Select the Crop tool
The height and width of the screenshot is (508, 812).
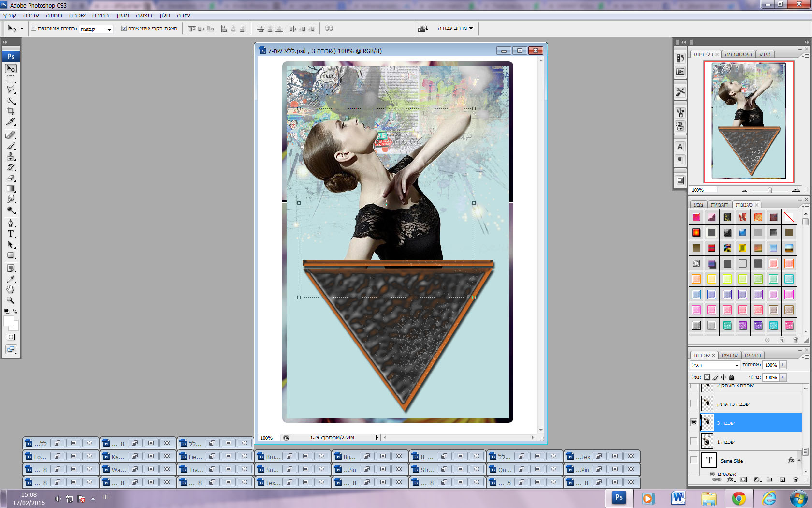(x=11, y=111)
